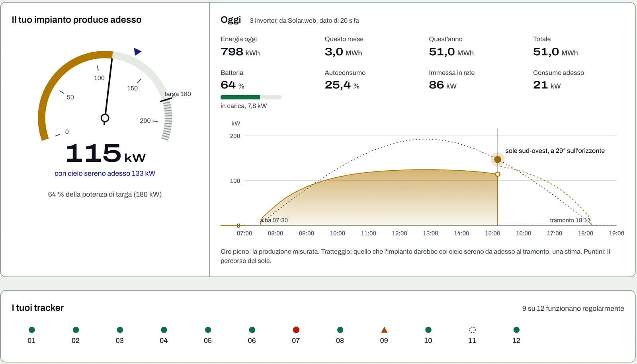The width and height of the screenshot is (637, 364).
Task: Click tracker 08 green status dot
Action: click(340, 330)
